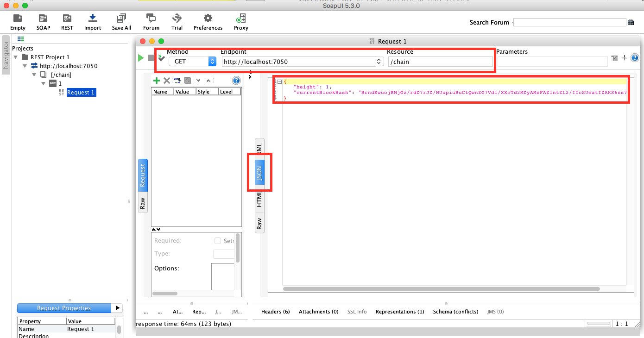The image size is (644, 338).
Task: Open parameters table help icon
Action: coord(236,81)
